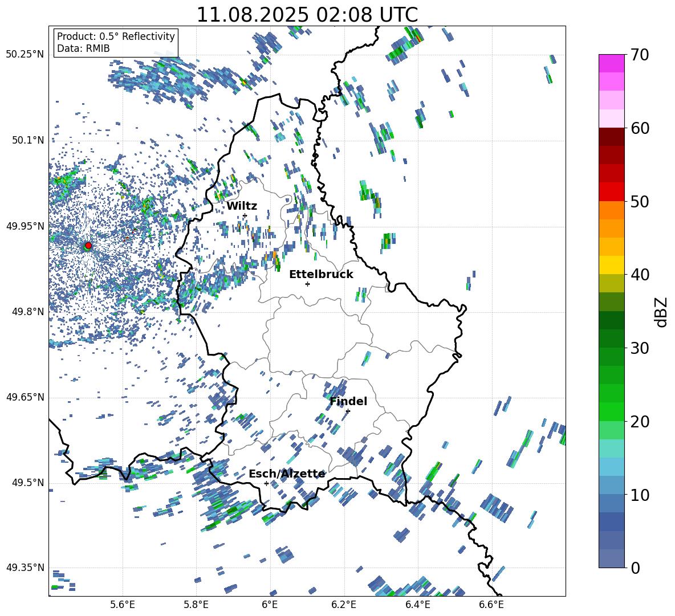
Task: Click the 49.65°N latitude label
Action: [x=25, y=397]
